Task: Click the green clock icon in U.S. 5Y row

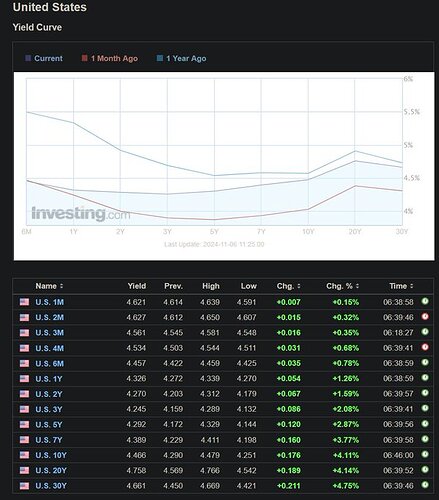Action: (x=425, y=424)
